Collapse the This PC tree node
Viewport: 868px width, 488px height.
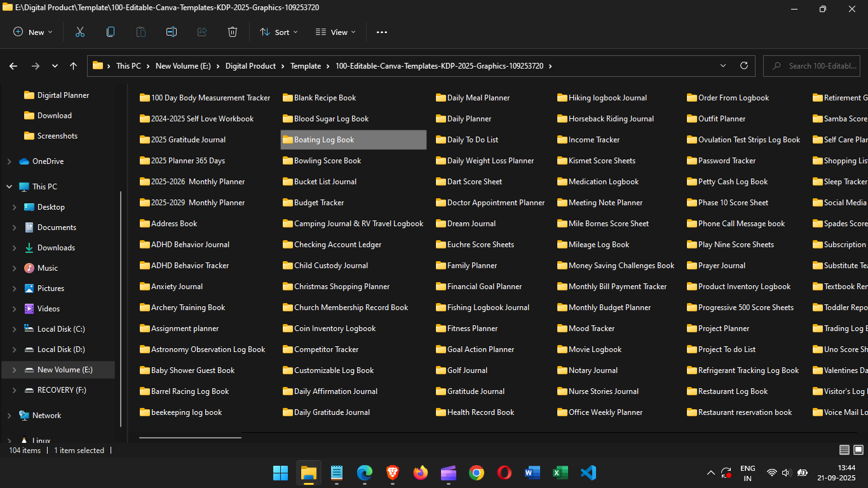coord(9,187)
